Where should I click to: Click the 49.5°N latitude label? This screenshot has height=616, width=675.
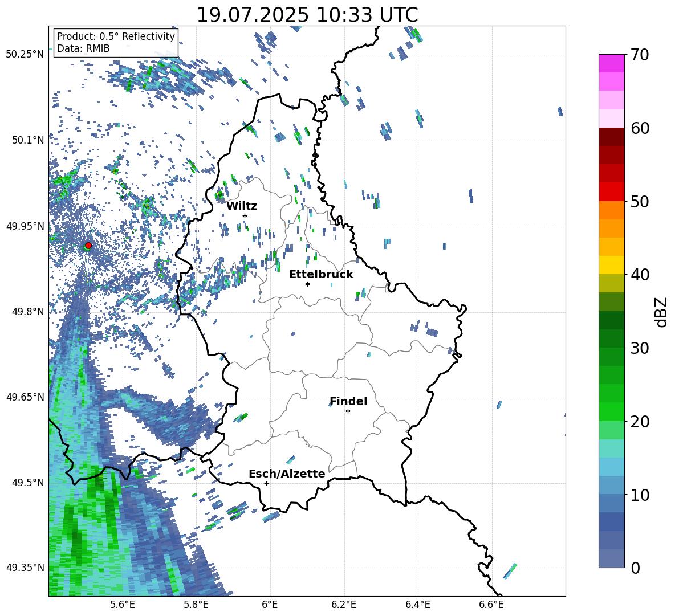[29, 482]
